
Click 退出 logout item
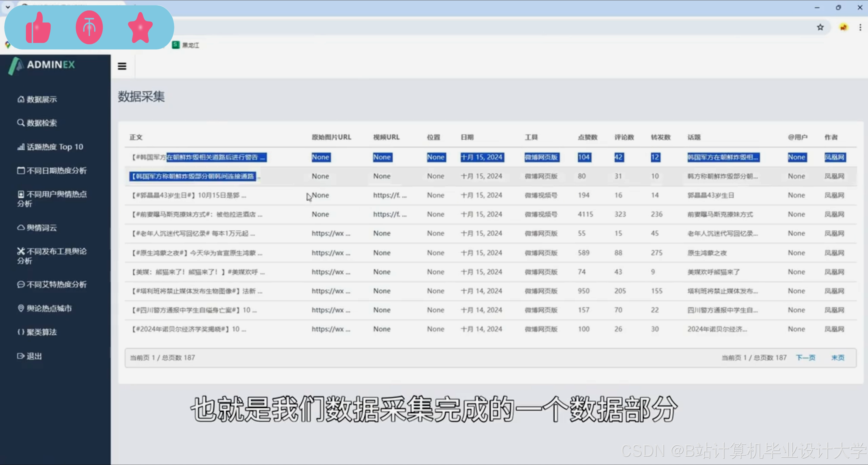coord(30,356)
